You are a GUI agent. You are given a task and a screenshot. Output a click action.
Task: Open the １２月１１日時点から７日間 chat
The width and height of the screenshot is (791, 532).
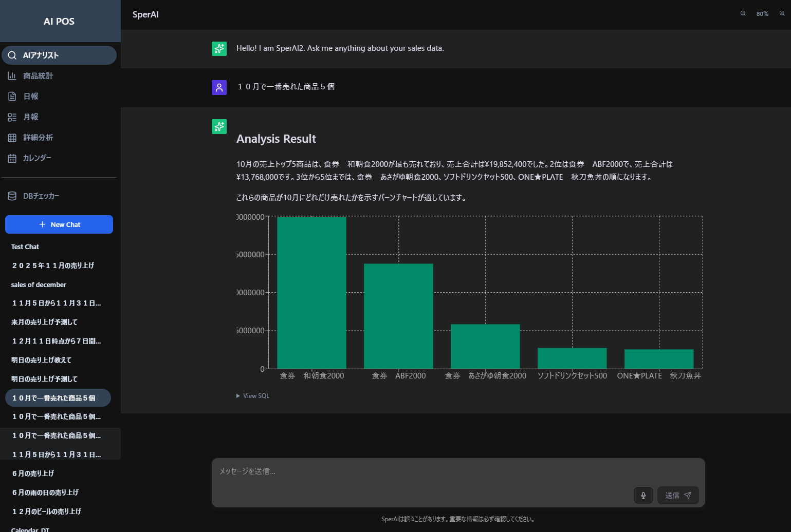coord(58,341)
